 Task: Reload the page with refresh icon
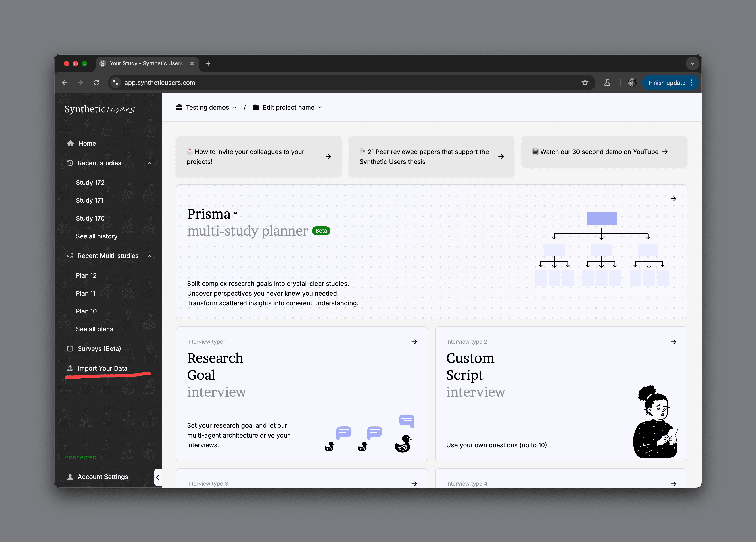[96, 83]
